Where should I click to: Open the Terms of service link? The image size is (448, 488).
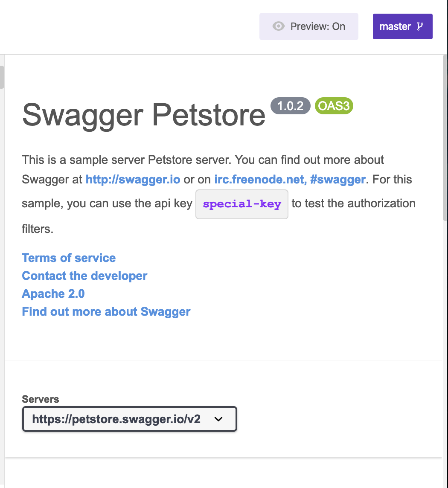(x=69, y=258)
